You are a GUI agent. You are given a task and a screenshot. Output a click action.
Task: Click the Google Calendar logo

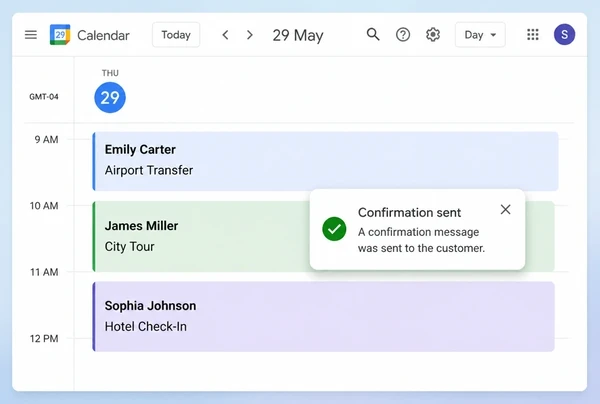pos(60,35)
